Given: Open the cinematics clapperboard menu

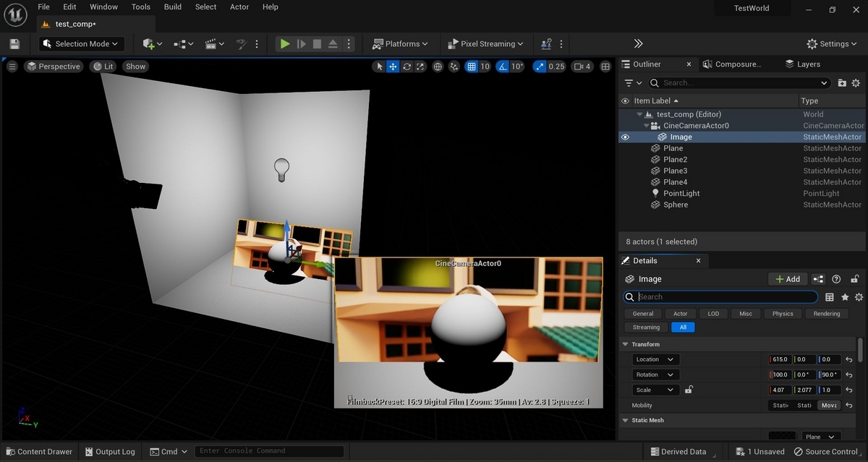Looking at the screenshot, I should point(211,44).
